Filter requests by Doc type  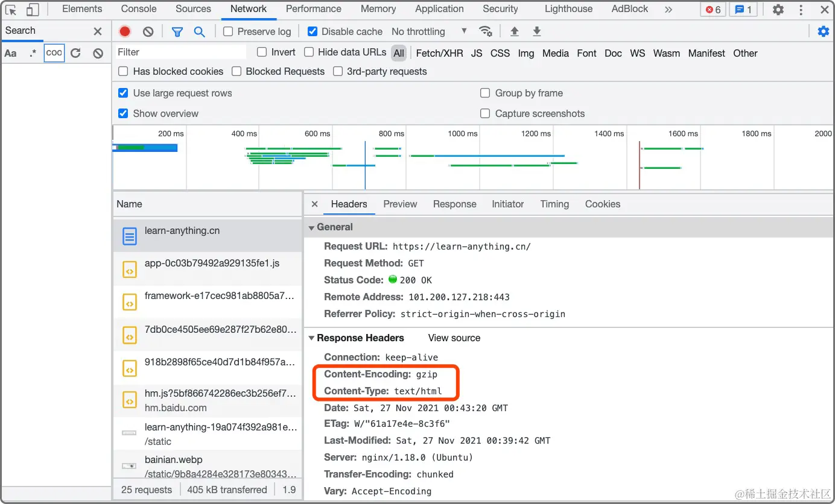pyautogui.click(x=613, y=53)
